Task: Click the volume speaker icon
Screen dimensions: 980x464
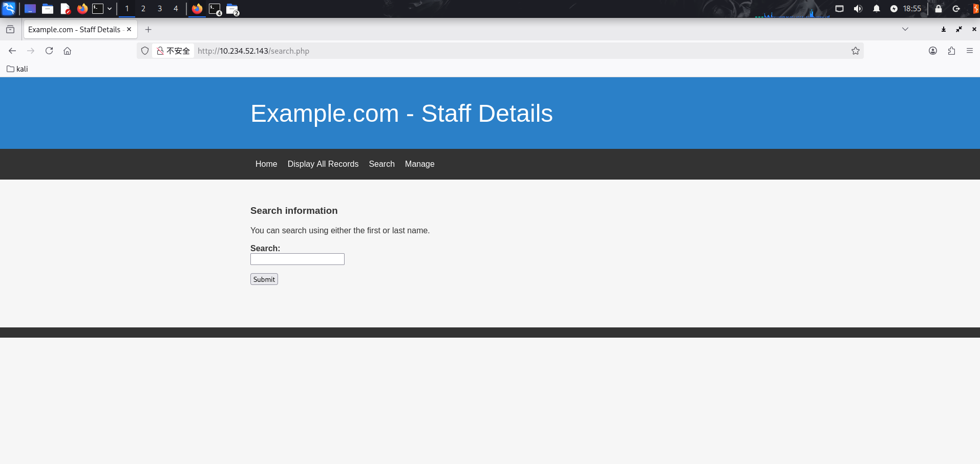Action: coord(858,9)
